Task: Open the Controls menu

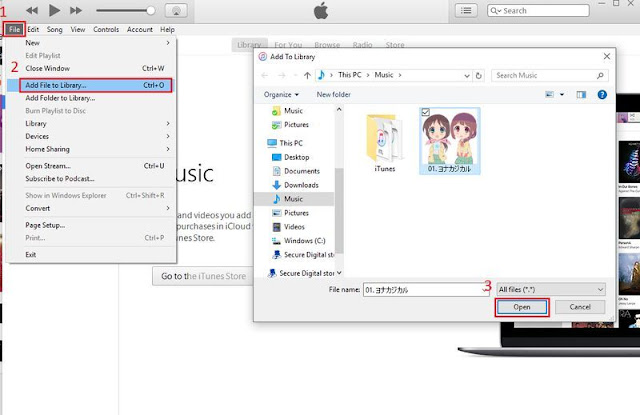Action: click(106, 29)
